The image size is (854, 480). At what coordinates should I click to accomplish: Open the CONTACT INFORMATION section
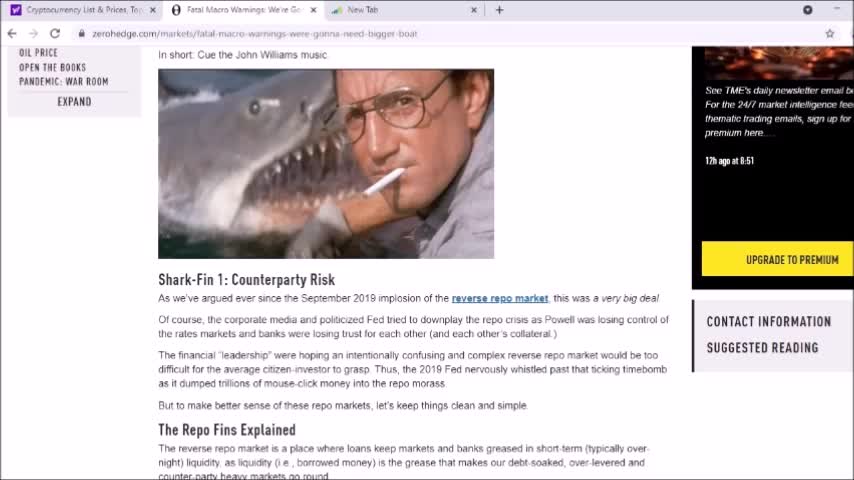pyautogui.click(x=768, y=321)
